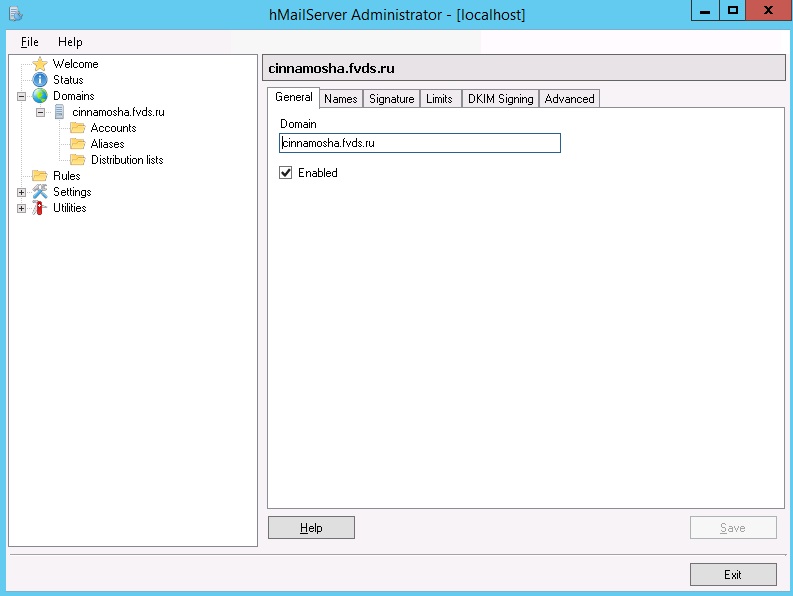This screenshot has height=596, width=793.
Task: Switch to the Names tab
Action: tap(341, 99)
